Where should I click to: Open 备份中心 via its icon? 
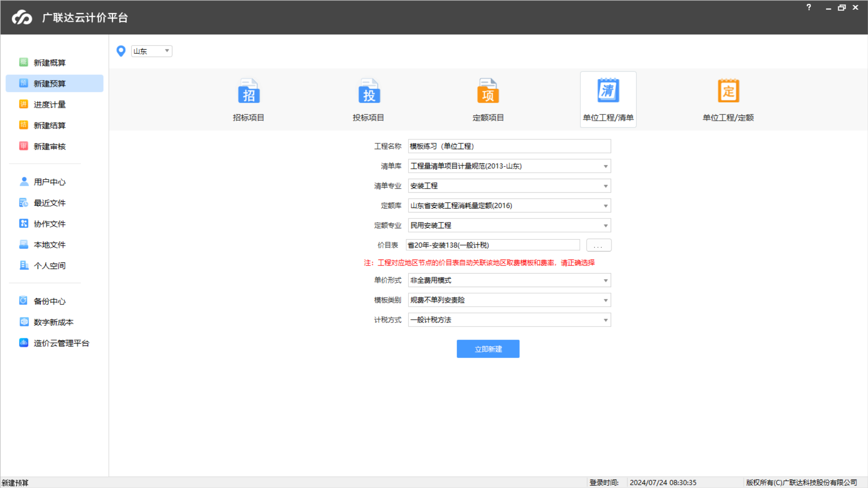pos(24,301)
